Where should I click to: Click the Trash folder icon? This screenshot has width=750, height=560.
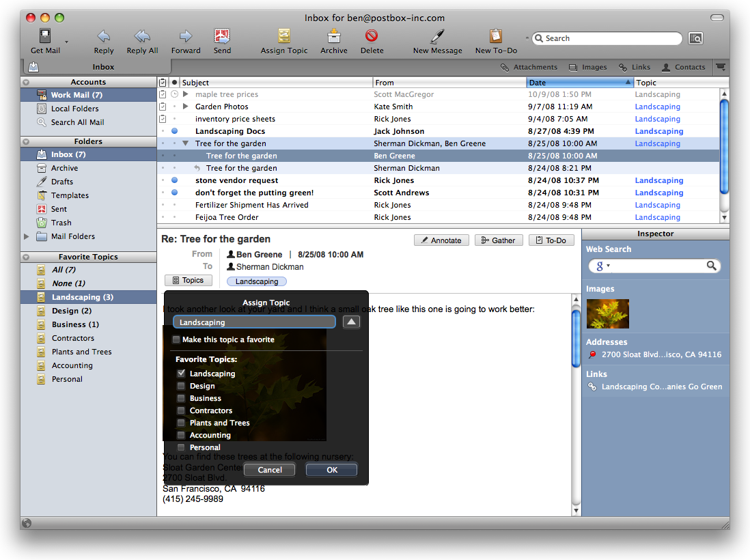(x=42, y=223)
